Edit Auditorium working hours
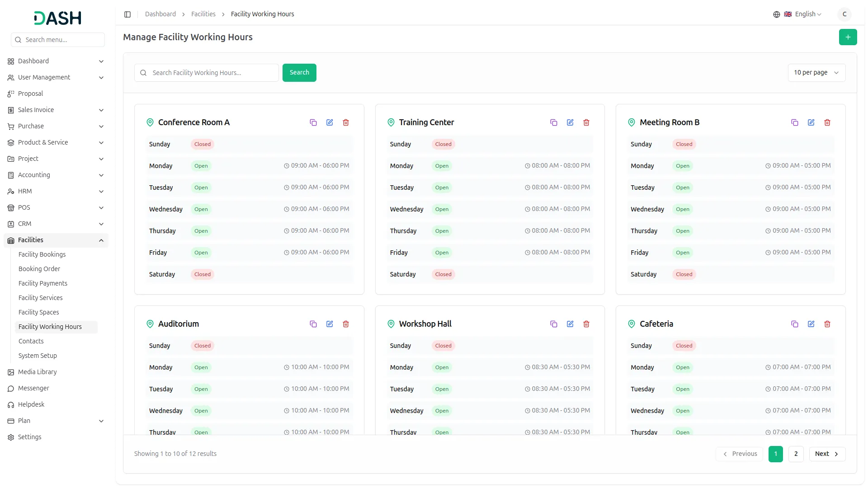 [x=330, y=324]
